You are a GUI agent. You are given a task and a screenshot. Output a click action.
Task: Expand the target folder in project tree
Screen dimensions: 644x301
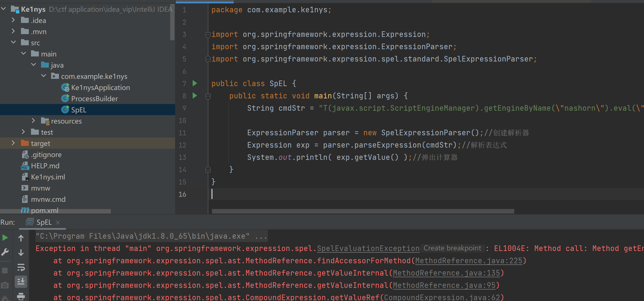click(13, 143)
